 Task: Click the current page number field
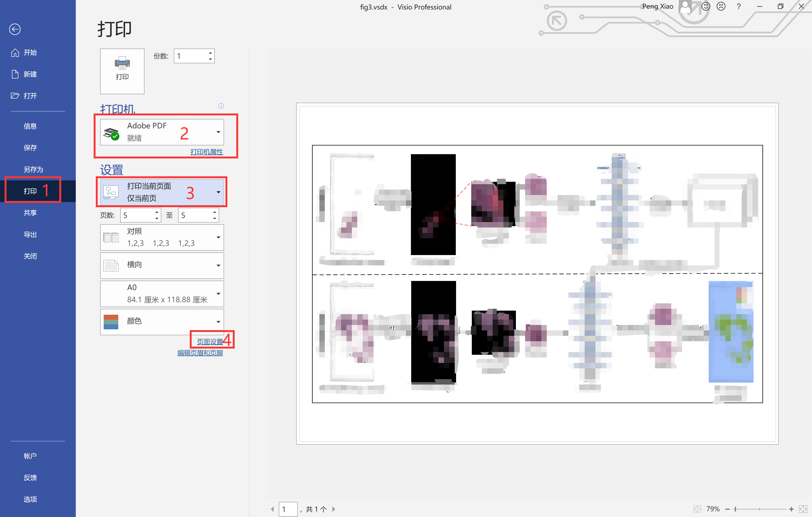click(288, 509)
